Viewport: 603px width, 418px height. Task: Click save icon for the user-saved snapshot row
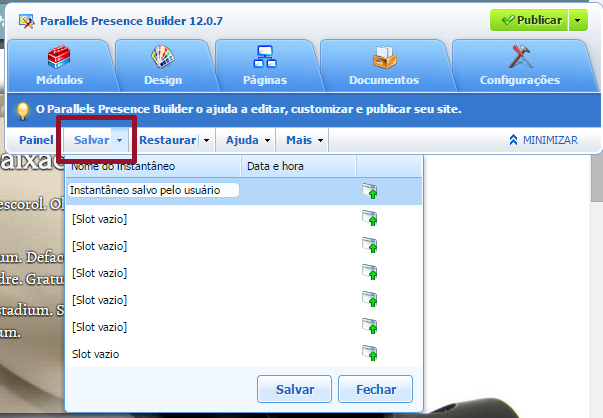click(x=370, y=191)
